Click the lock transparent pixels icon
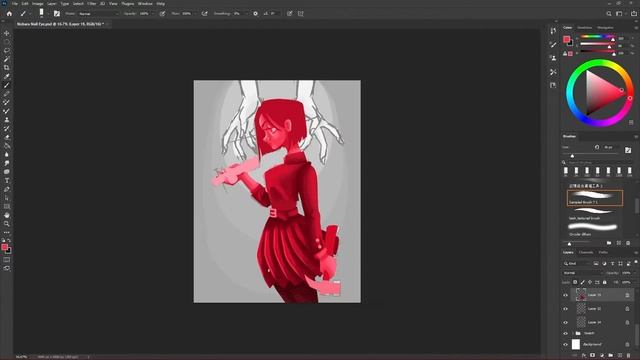This screenshot has height=360, width=640. [x=575, y=282]
